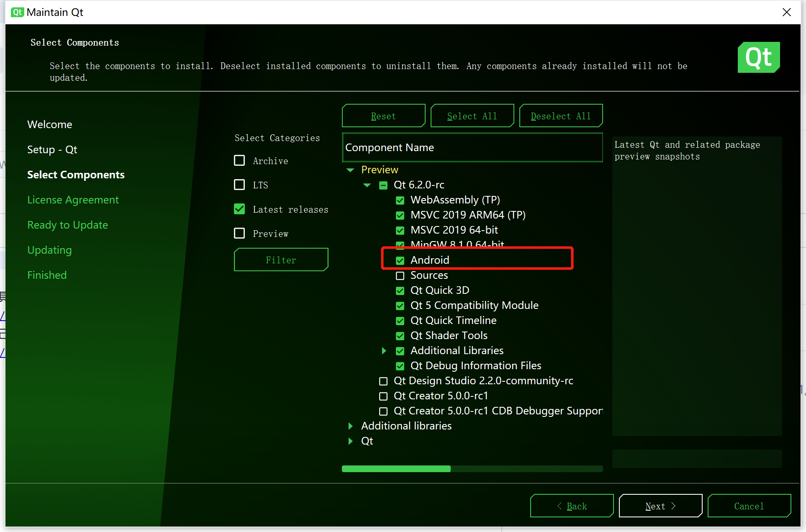
Task: Check the Sources component
Action: click(x=400, y=275)
